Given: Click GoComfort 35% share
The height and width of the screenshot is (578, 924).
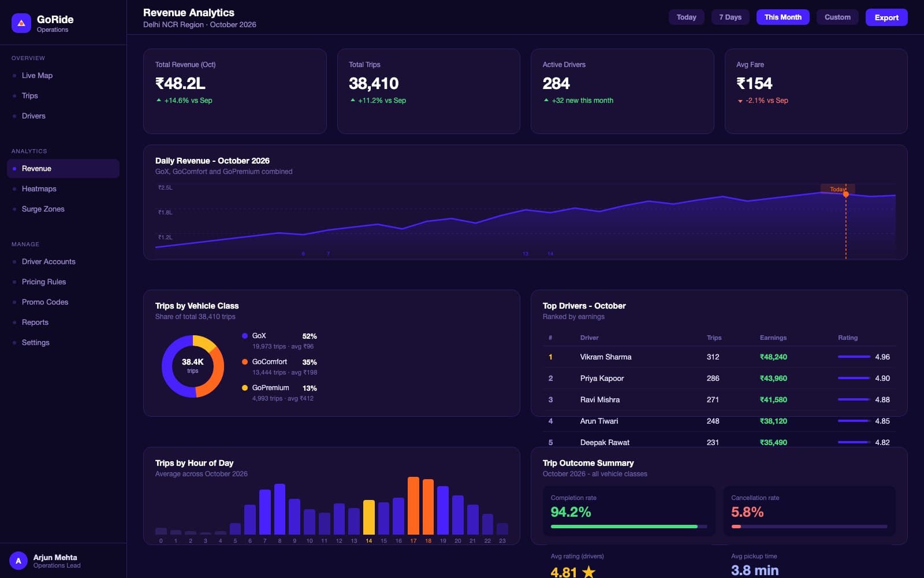Looking at the screenshot, I should pos(310,362).
